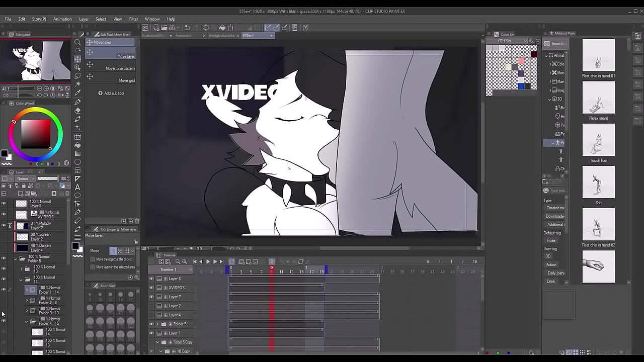This screenshot has width=644, height=362.
Task: Click the Add sub tool button
Action: tap(111, 93)
